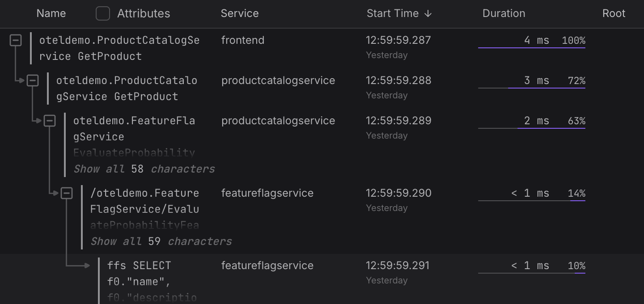Viewport: 644px width, 304px height.
Task: Collapse the frontend GetProduct root span
Action: pos(16,41)
